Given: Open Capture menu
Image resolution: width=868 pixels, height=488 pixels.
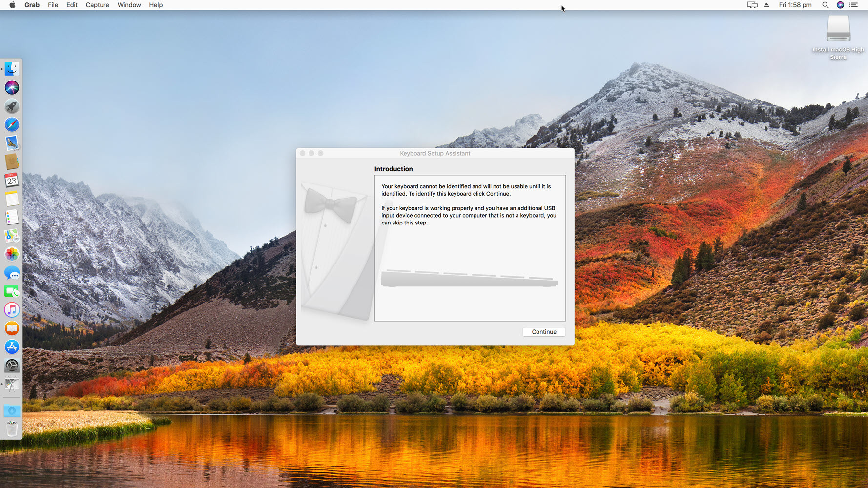Looking at the screenshot, I should point(97,5).
